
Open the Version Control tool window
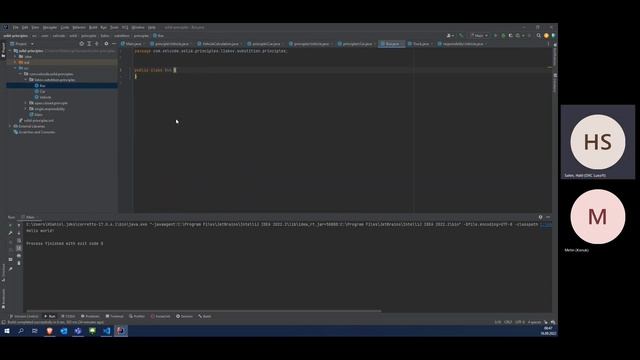coord(24,316)
